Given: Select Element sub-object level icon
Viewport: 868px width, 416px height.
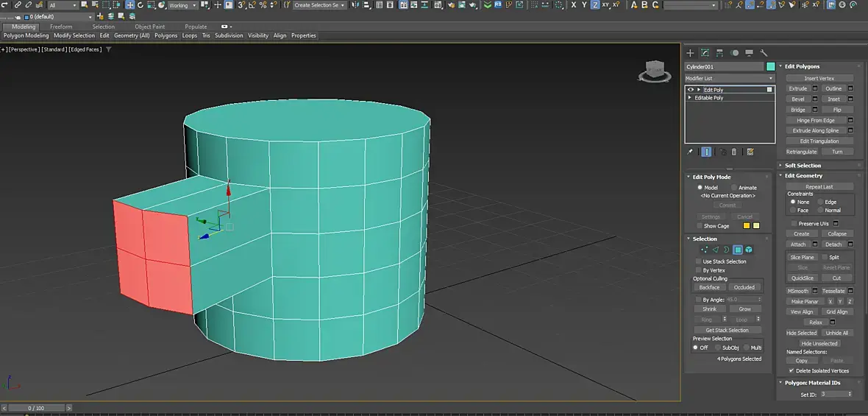Looking at the screenshot, I should pyautogui.click(x=749, y=250).
